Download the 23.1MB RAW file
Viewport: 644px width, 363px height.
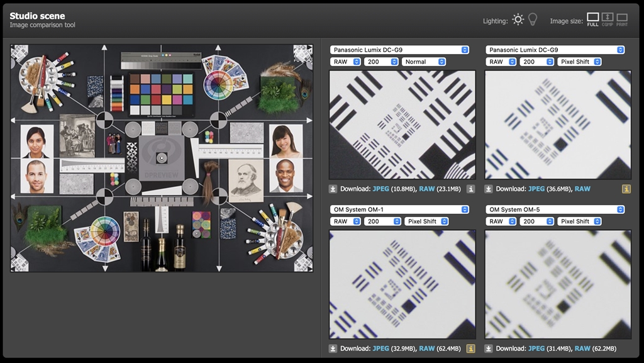click(x=427, y=189)
